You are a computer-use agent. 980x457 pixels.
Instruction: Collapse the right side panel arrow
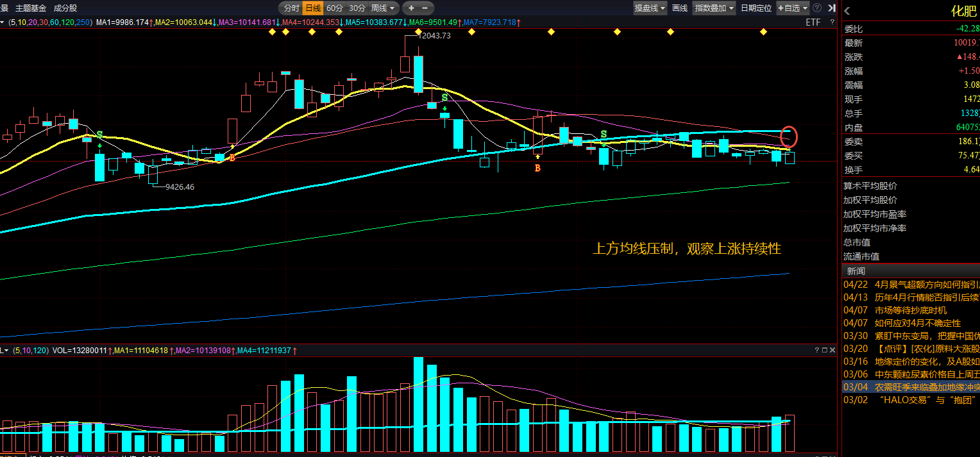[x=831, y=8]
